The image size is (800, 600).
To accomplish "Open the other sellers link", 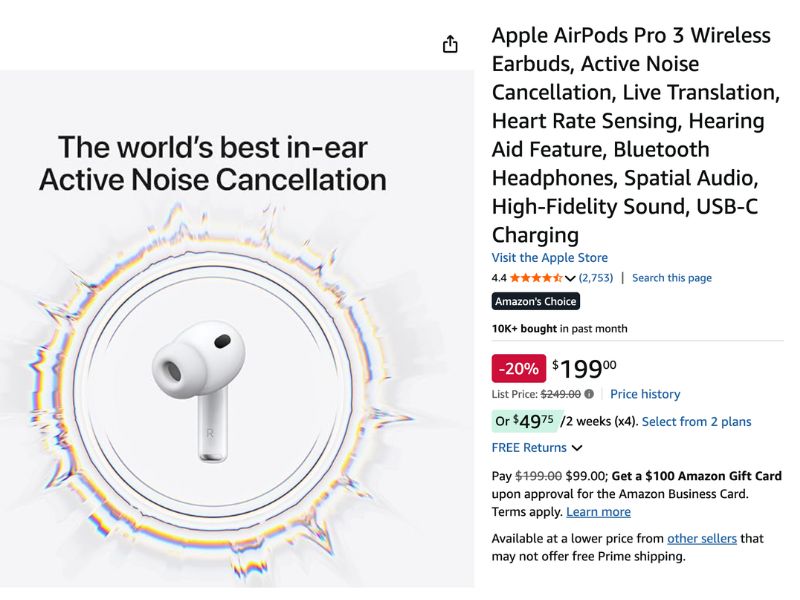I will tap(701, 538).
